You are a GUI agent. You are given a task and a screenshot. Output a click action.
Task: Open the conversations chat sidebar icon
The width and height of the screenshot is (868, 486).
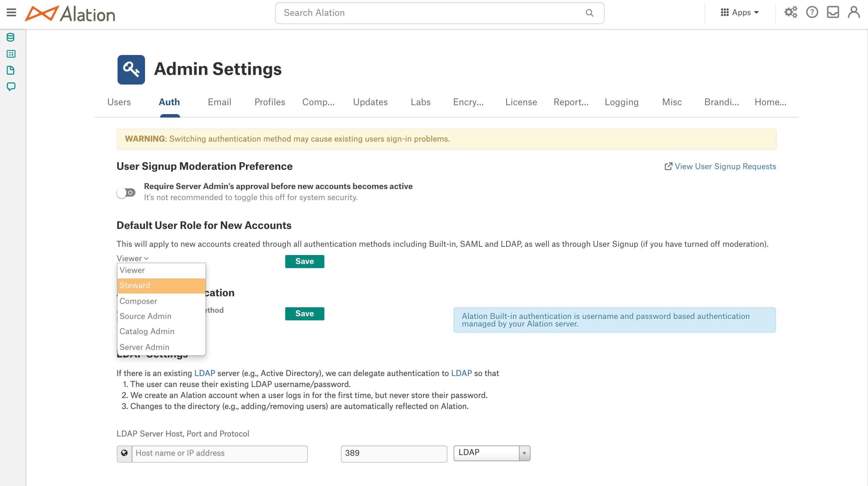coord(11,87)
